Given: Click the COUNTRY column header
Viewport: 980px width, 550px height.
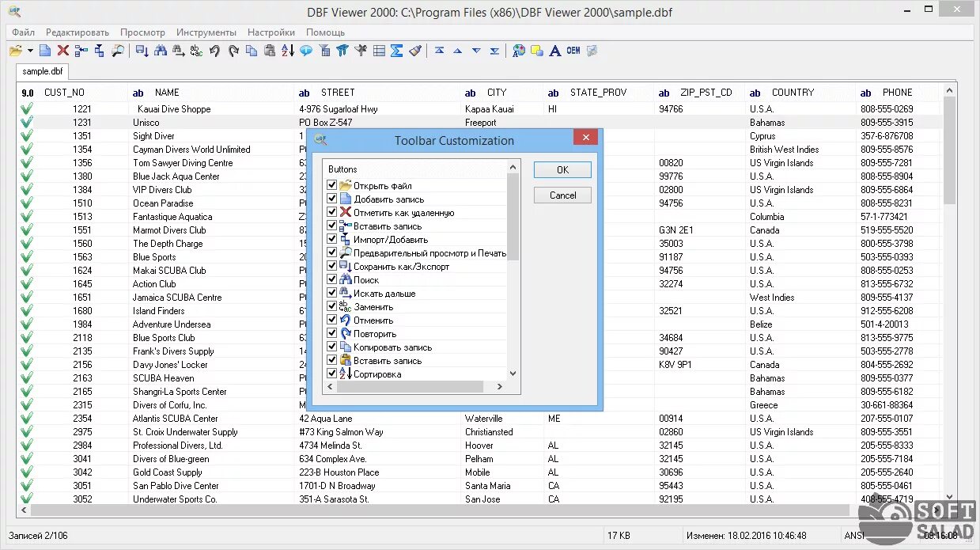Looking at the screenshot, I should tap(800, 93).
